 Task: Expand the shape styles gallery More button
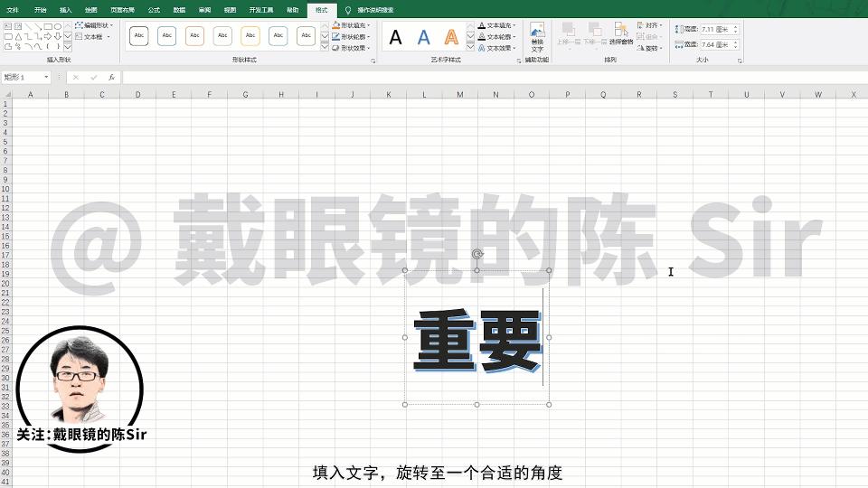coord(325,48)
